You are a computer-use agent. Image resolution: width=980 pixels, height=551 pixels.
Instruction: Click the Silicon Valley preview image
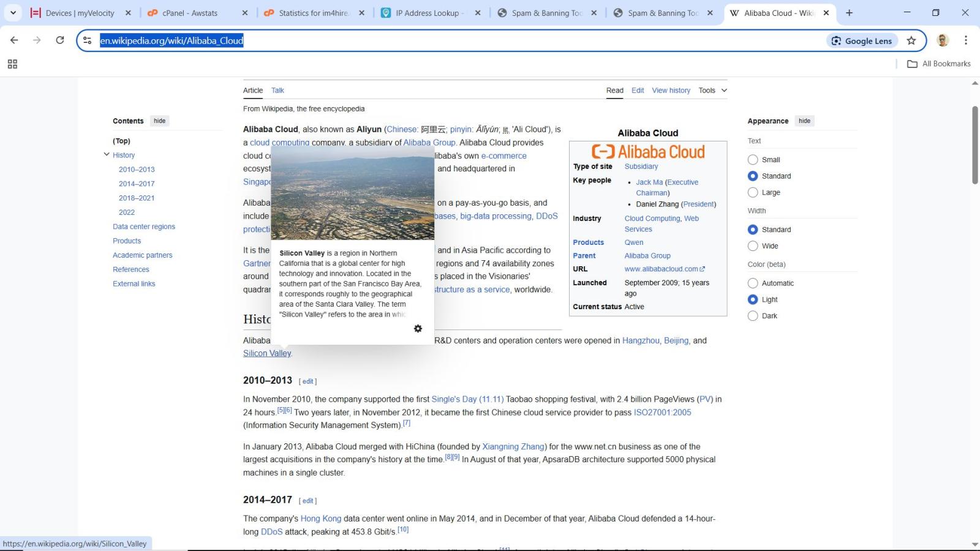[x=352, y=193]
